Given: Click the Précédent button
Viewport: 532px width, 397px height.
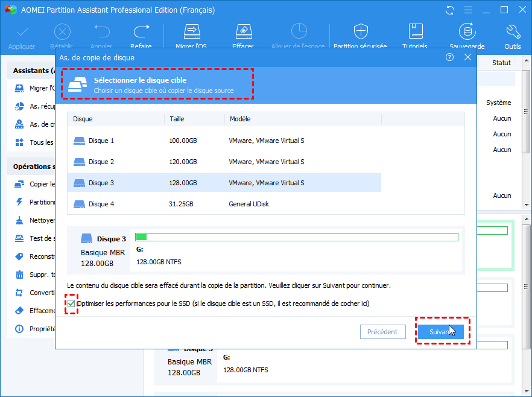Looking at the screenshot, I should click(x=382, y=332).
